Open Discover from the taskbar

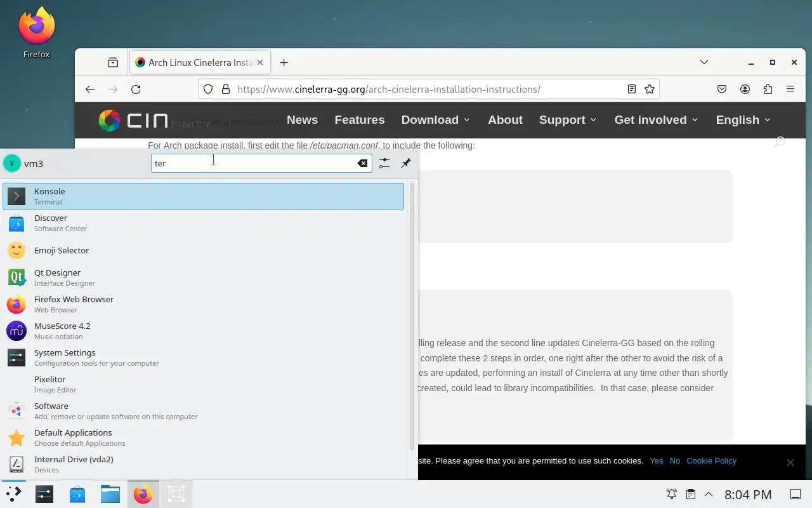(x=77, y=494)
